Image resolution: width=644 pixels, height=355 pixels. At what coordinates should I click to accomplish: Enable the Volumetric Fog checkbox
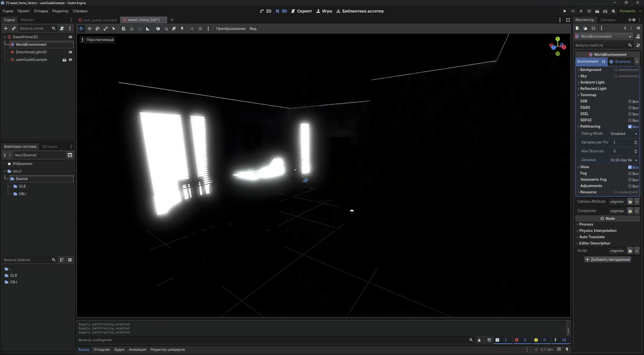tap(630, 180)
